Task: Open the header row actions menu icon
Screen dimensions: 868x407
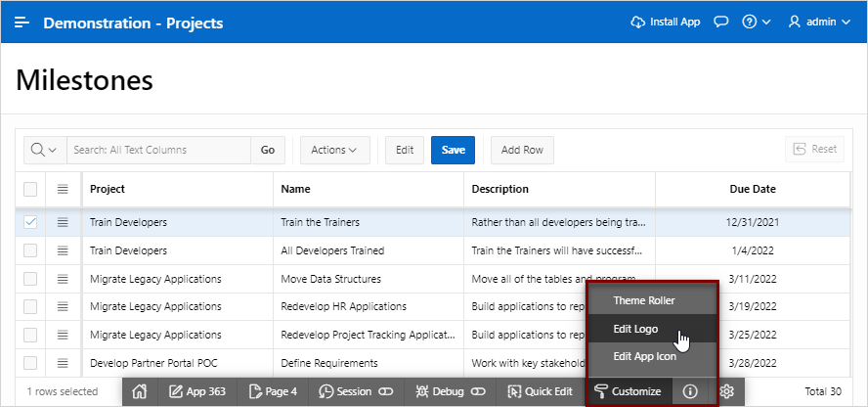Action: coord(63,189)
